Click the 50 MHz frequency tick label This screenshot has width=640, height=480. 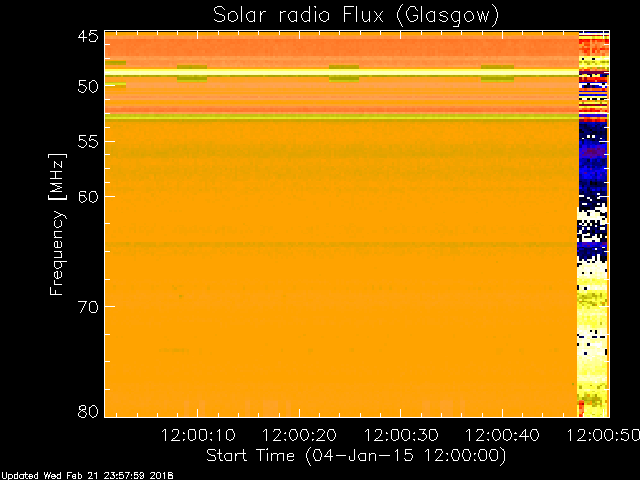point(88,87)
